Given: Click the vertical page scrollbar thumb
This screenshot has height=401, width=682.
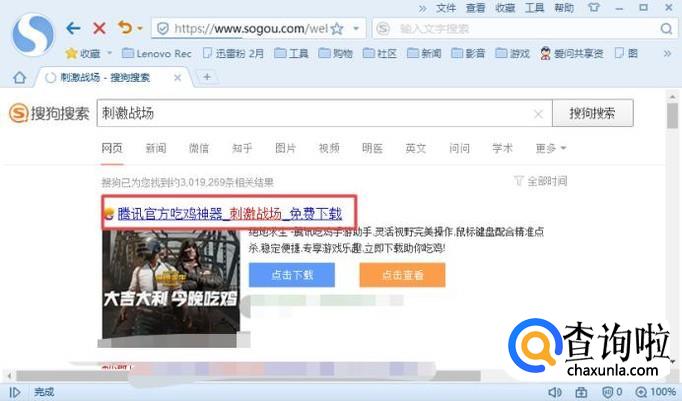Looking at the screenshot, I should (672, 116).
